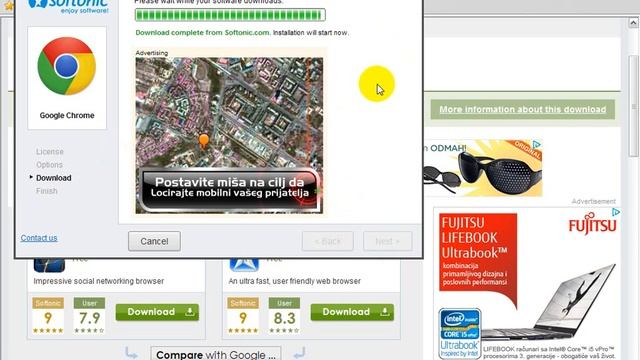The height and width of the screenshot is (360, 640).
Task: Click 'Download complete from Softonic.com' text
Action: tap(202, 33)
